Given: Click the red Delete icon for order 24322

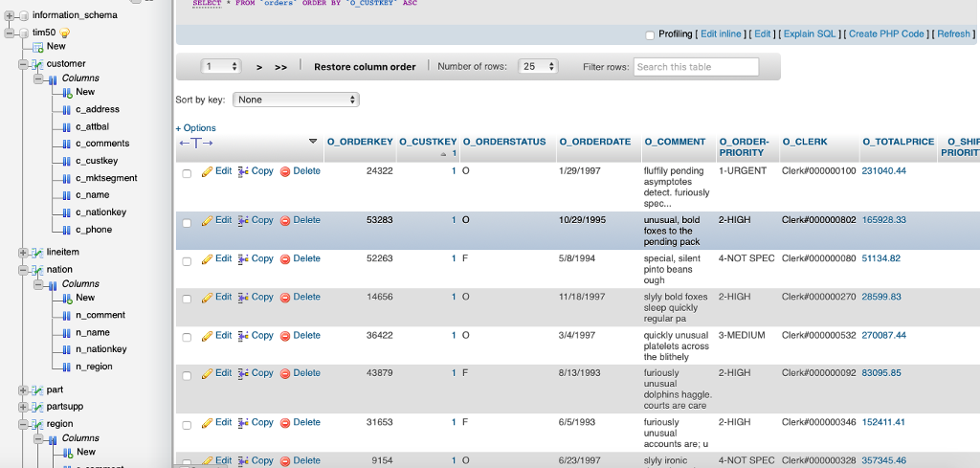Looking at the screenshot, I should point(285,171).
